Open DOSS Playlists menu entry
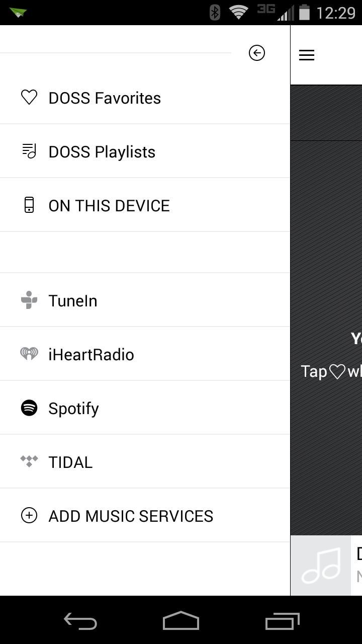The image size is (362, 644). (145, 151)
